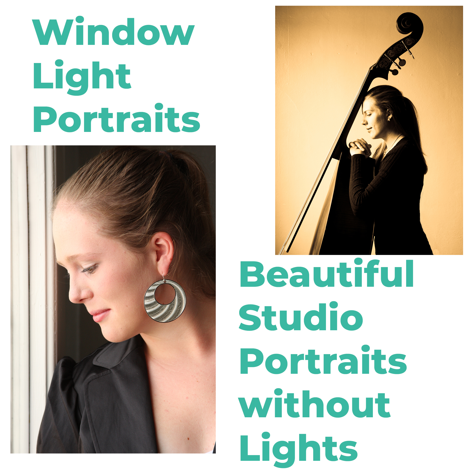The height and width of the screenshot is (476, 476).
Task: Click the woman's downcast eye in the color portrait
Action: tap(90, 269)
